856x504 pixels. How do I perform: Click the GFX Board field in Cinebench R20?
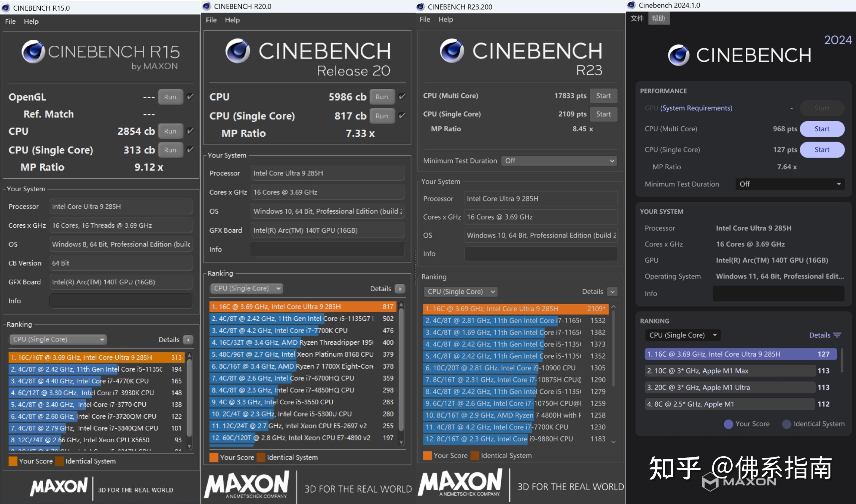pos(328,230)
